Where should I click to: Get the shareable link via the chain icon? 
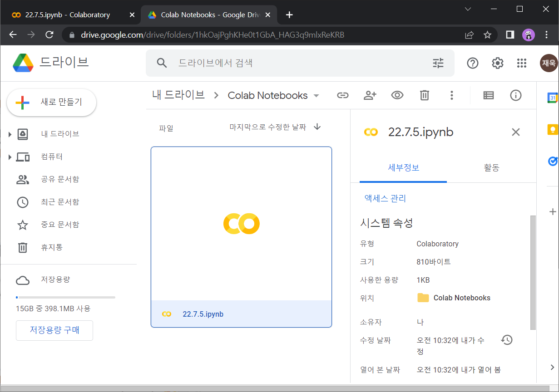[342, 95]
